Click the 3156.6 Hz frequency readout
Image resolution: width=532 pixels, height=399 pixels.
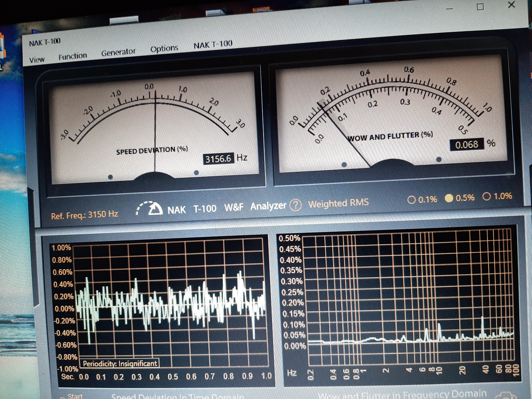pyautogui.click(x=218, y=159)
